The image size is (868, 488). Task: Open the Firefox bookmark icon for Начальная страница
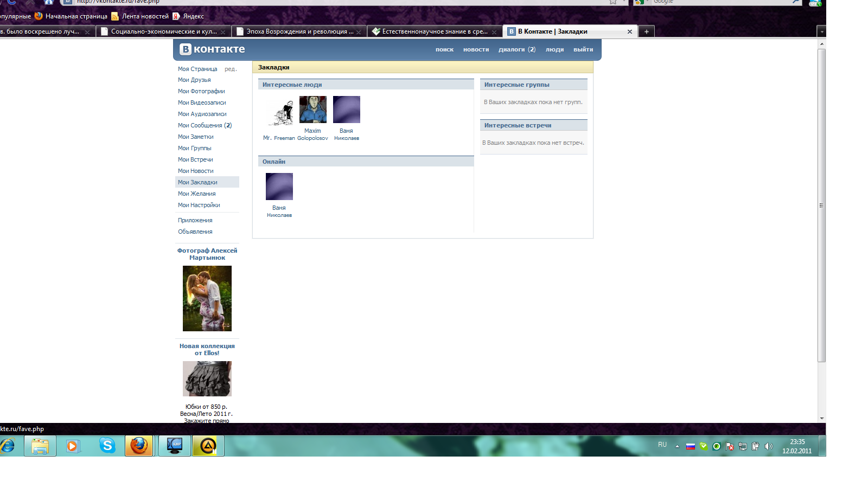click(39, 16)
